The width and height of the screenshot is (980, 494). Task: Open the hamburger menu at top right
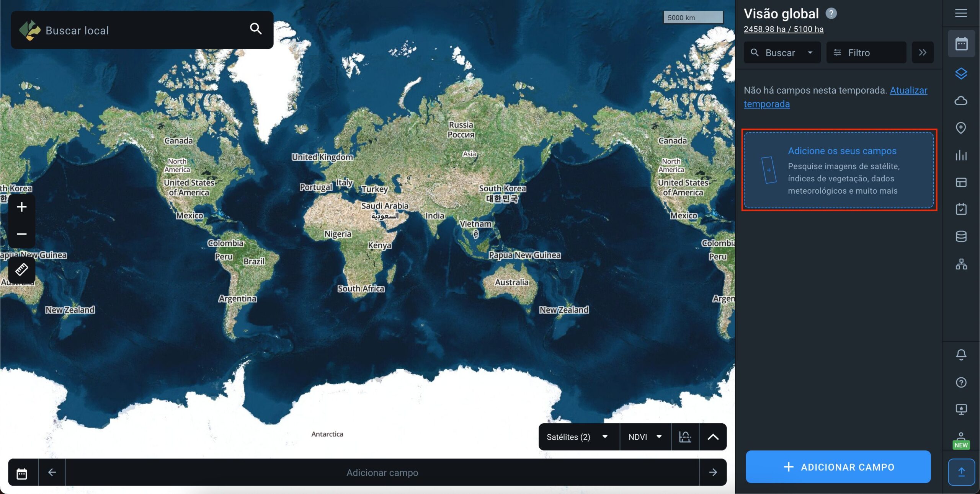(x=961, y=13)
